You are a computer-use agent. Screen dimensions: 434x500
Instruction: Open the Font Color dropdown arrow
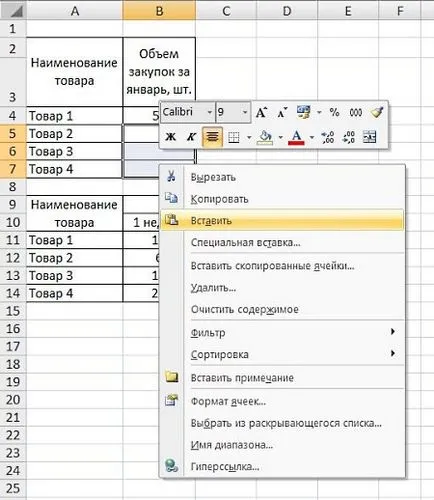pos(312,137)
